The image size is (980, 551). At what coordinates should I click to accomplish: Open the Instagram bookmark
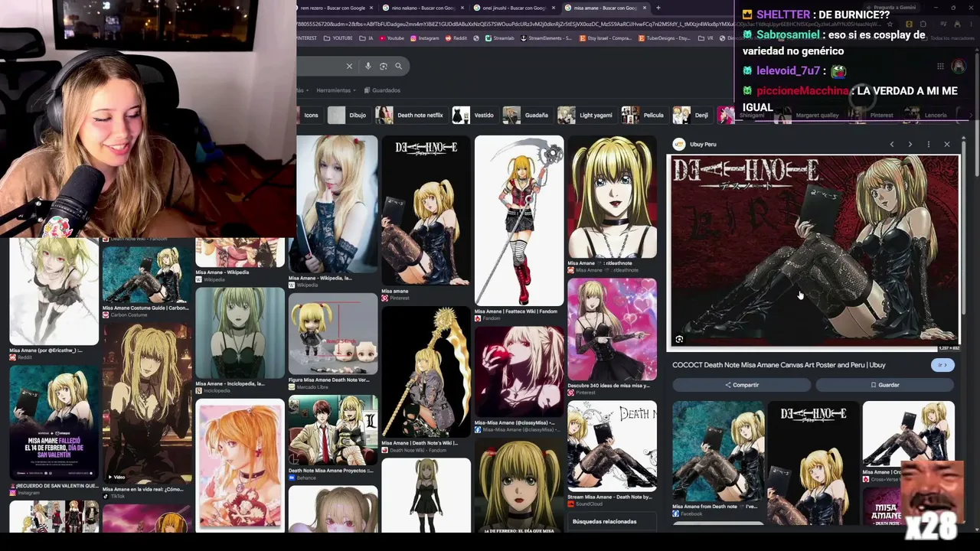tap(424, 38)
